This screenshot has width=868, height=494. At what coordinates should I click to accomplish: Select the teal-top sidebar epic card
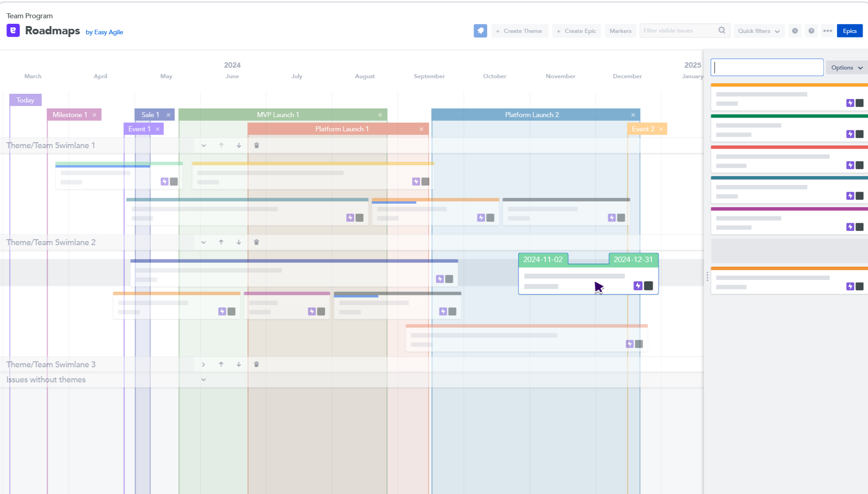pyautogui.click(x=789, y=190)
